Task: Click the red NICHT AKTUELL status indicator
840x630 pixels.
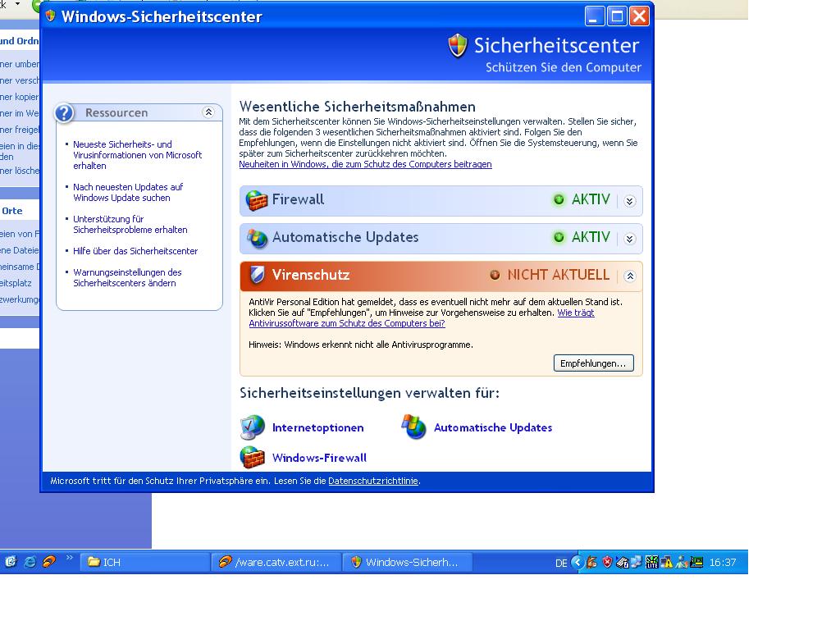Action: pyautogui.click(x=495, y=275)
